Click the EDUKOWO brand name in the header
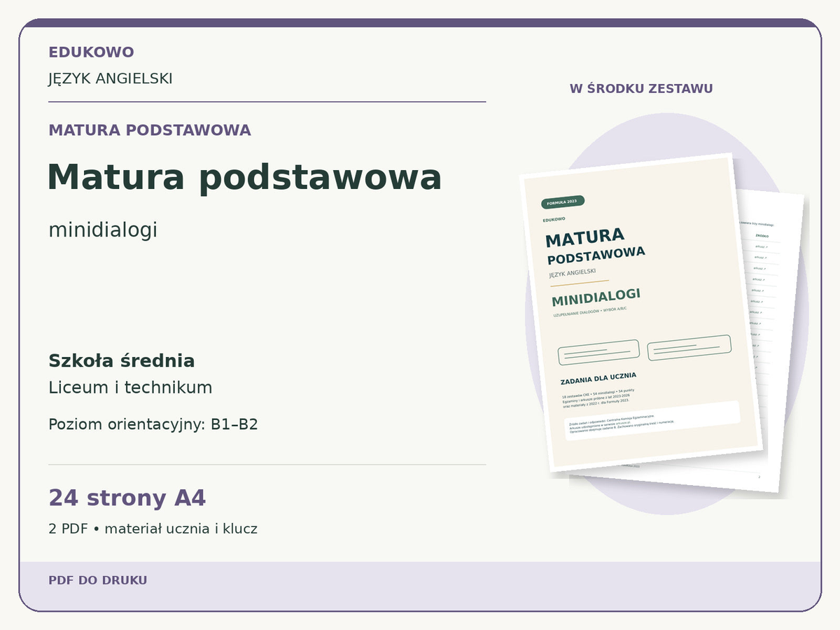The height and width of the screenshot is (630, 840). 91,52
